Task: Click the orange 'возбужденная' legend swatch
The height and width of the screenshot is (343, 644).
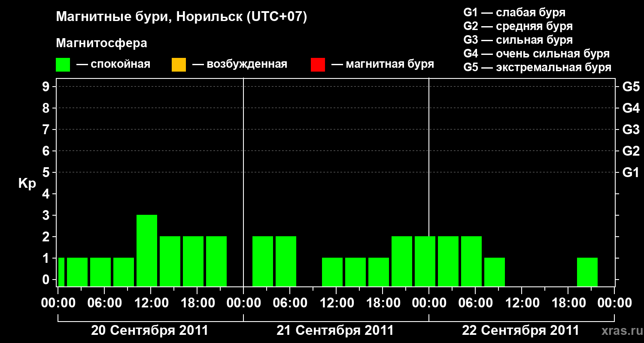Action: [179, 64]
